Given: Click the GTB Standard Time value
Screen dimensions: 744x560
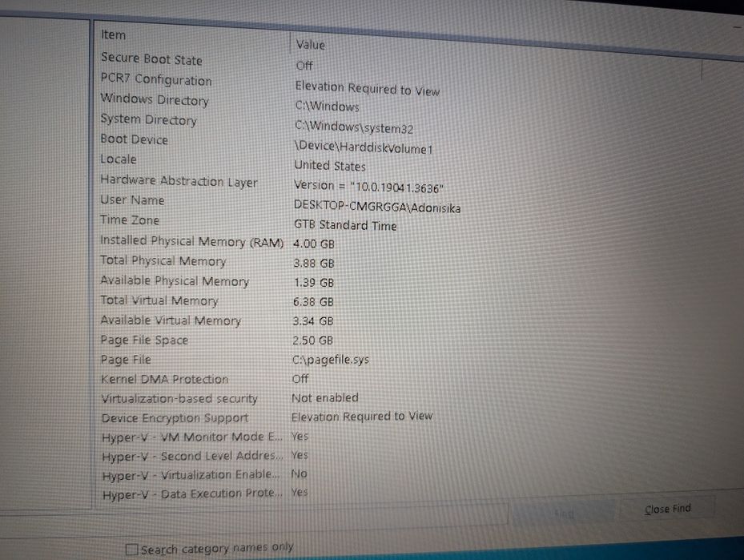Looking at the screenshot, I should pyautogui.click(x=345, y=225).
